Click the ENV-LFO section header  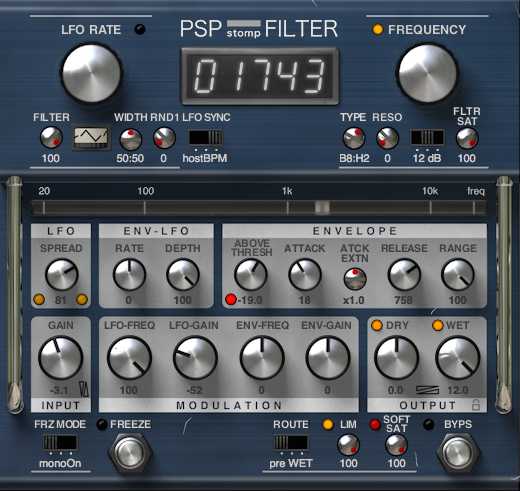click(156, 231)
